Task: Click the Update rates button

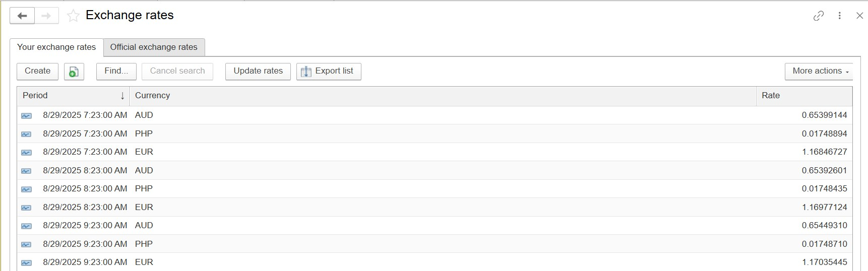Action: click(258, 71)
